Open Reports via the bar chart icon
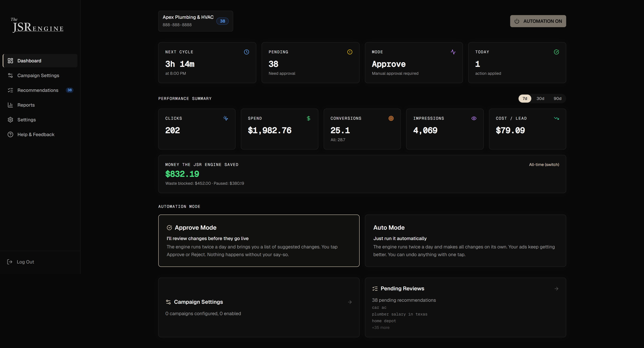This screenshot has width=644, height=348. point(10,105)
